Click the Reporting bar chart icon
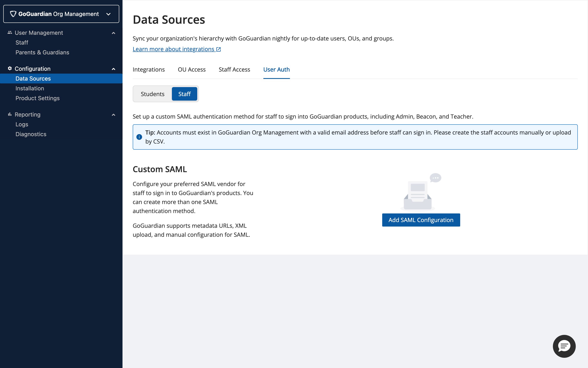 (10, 114)
